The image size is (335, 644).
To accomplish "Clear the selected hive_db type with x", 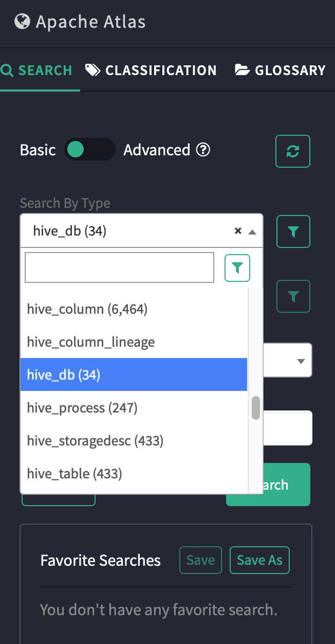I will (238, 231).
